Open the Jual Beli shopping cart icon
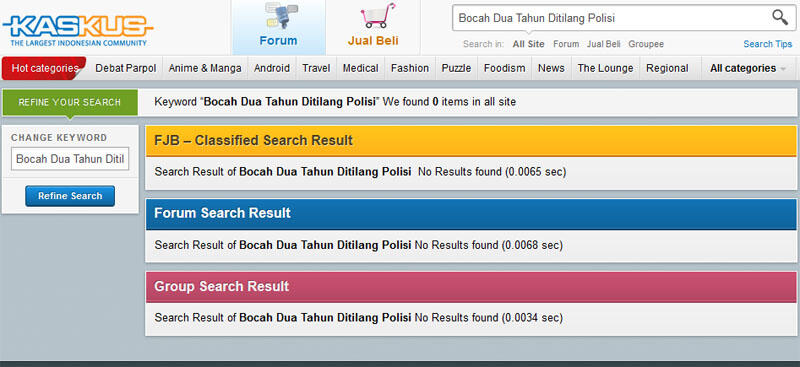Image resolution: width=800 pixels, height=367 pixels. tap(378, 15)
